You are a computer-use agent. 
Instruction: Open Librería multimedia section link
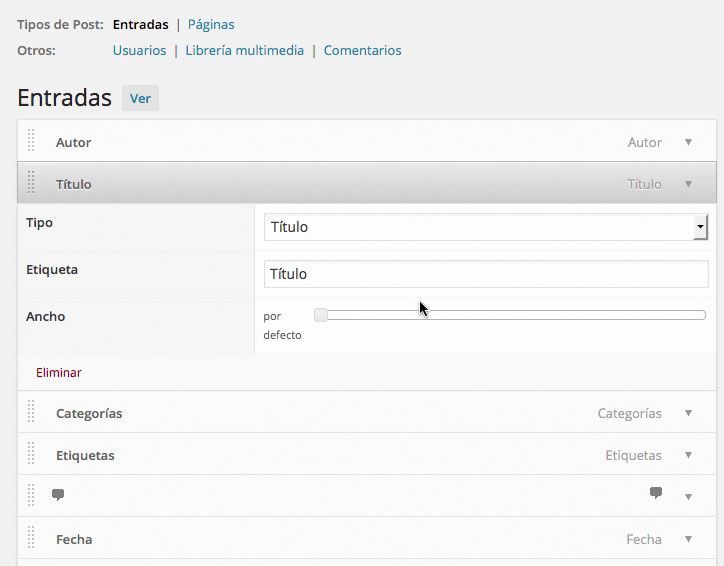point(245,50)
